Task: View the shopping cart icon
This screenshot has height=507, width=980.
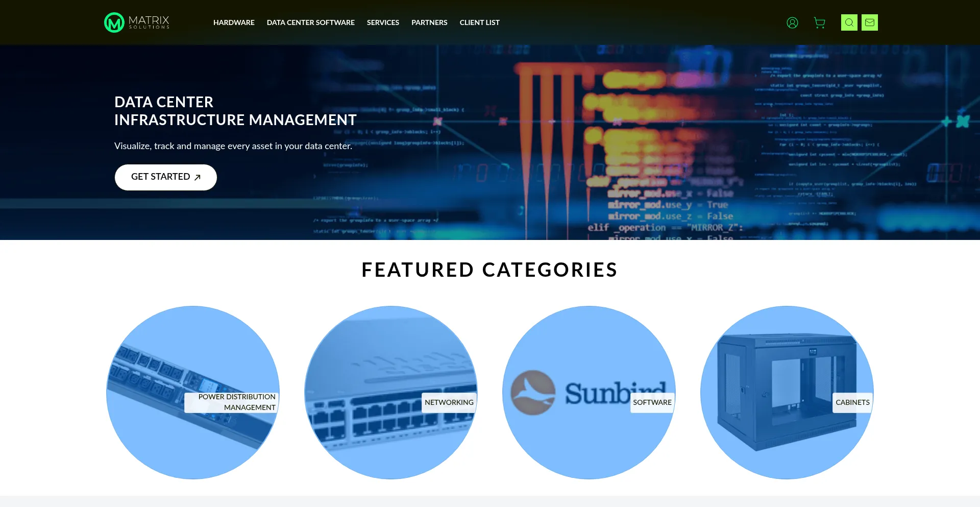Action: pos(820,22)
